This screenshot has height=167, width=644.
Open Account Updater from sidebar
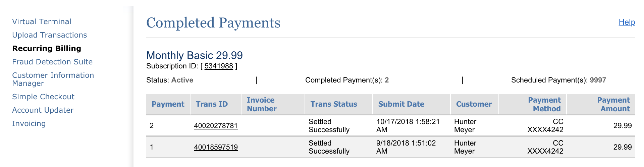click(x=43, y=110)
